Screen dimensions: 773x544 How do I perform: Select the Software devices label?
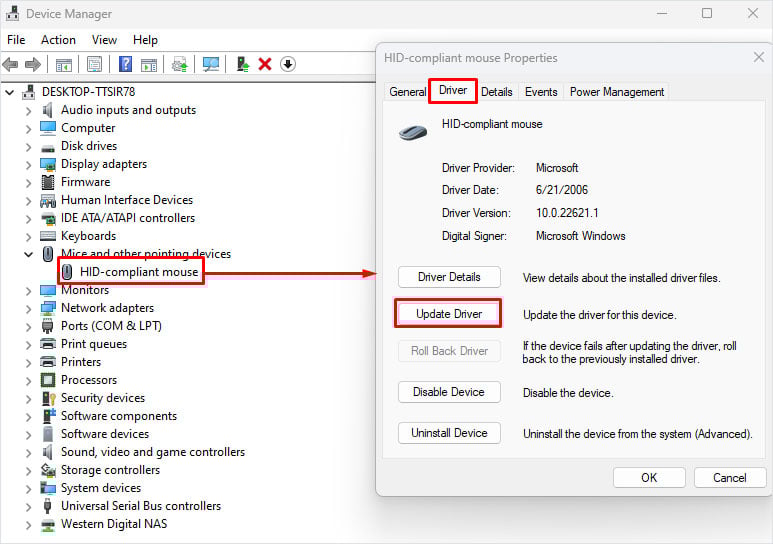[x=105, y=434]
